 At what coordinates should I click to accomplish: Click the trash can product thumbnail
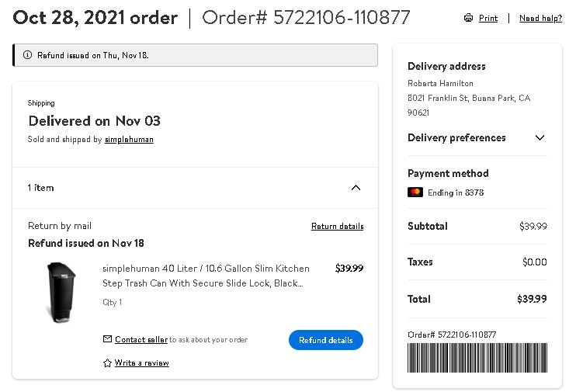point(61,292)
